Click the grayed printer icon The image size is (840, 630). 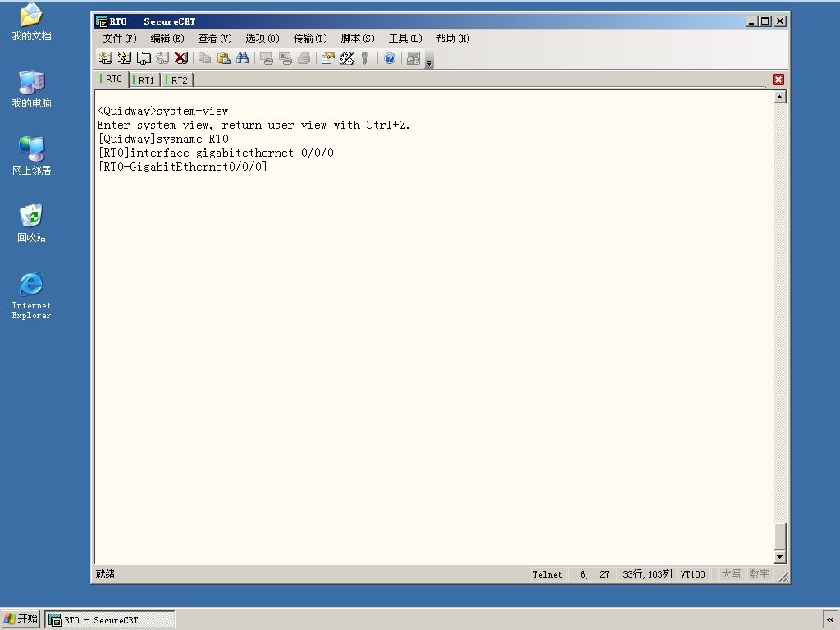click(304, 58)
